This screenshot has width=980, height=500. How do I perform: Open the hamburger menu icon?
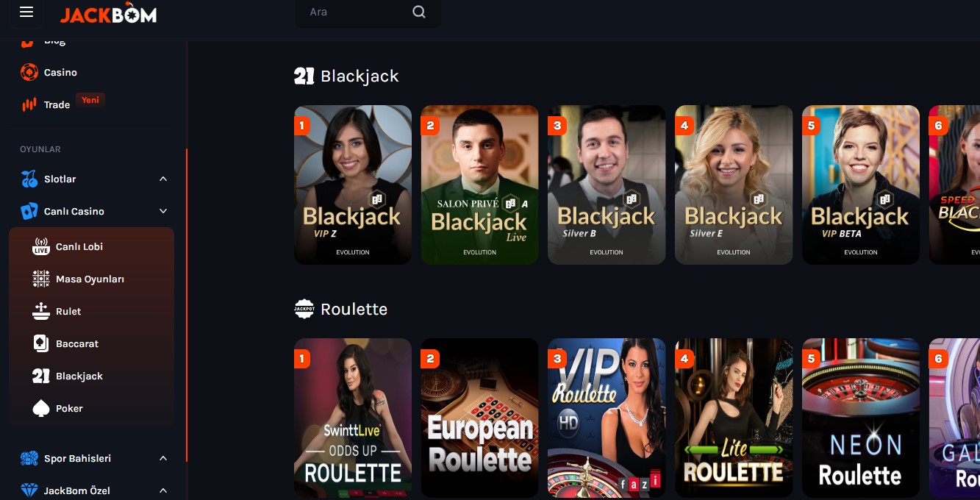[26, 12]
